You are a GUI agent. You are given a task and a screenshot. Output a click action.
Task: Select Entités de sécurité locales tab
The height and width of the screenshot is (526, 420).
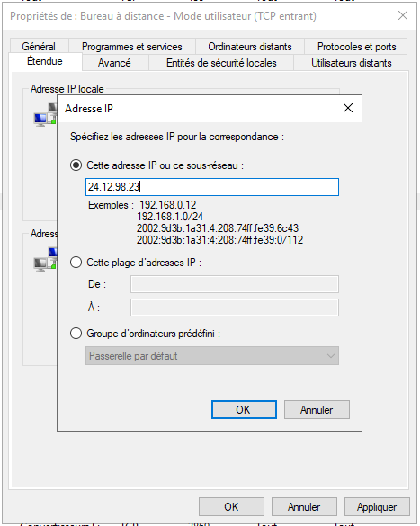coord(221,63)
